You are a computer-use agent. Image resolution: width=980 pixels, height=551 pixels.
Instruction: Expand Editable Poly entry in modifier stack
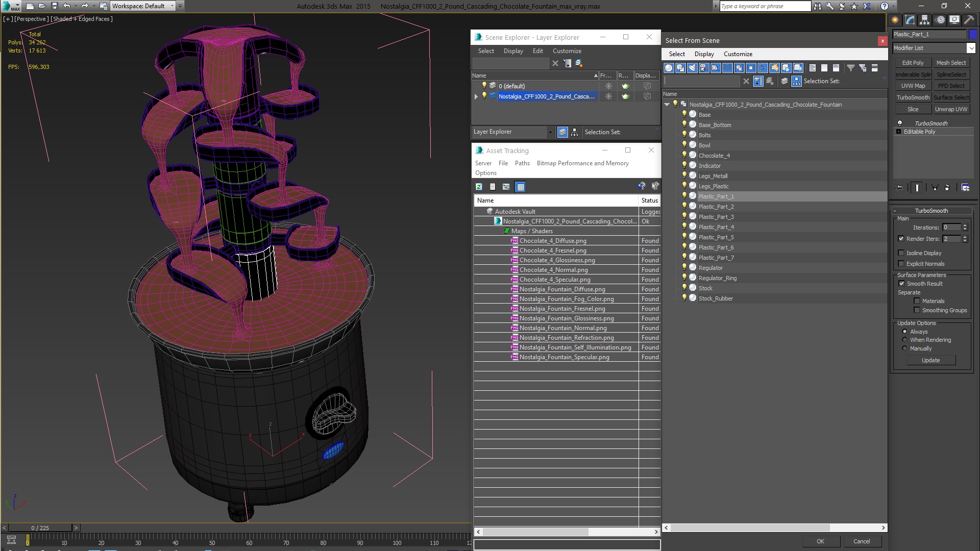pyautogui.click(x=899, y=132)
